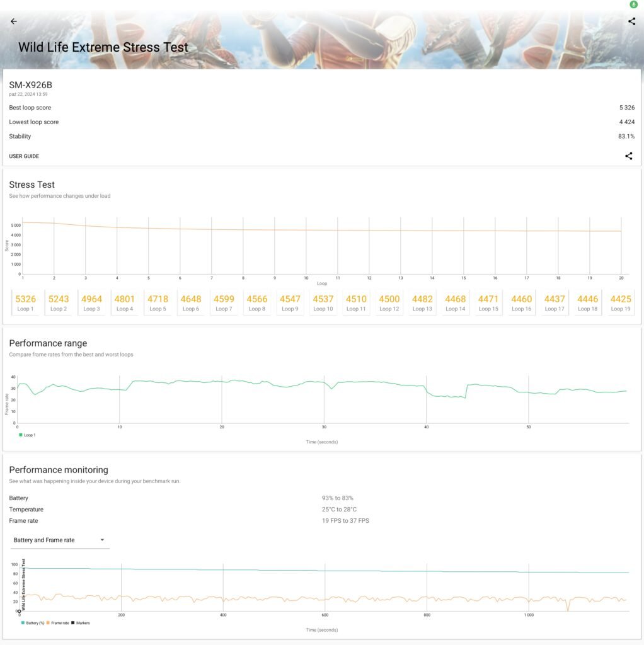Click Best loop score value 5 326
Viewport: 644px width, 645px height.
627,108
